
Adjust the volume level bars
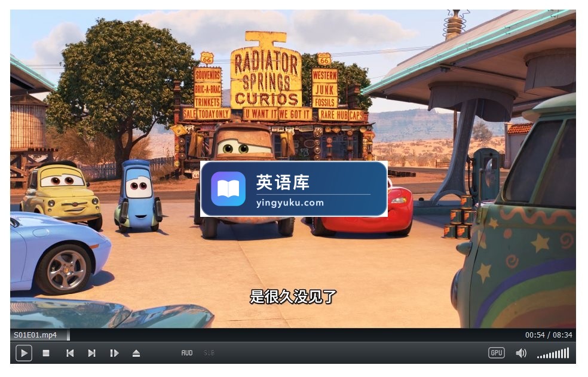[553, 353]
